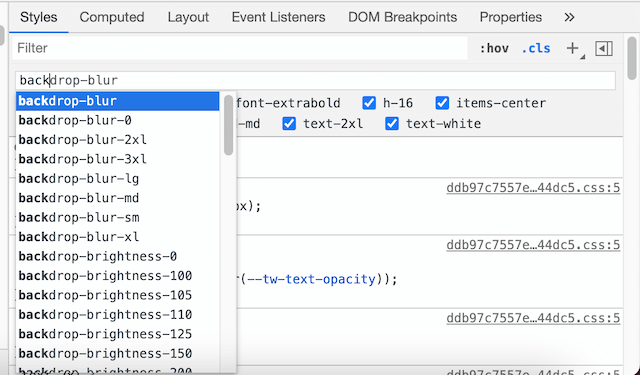Image resolution: width=640 pixels, height=375 pixels.
Task: Choose the backdrop-brightness-0 suggestion
Action: point(118,257)
